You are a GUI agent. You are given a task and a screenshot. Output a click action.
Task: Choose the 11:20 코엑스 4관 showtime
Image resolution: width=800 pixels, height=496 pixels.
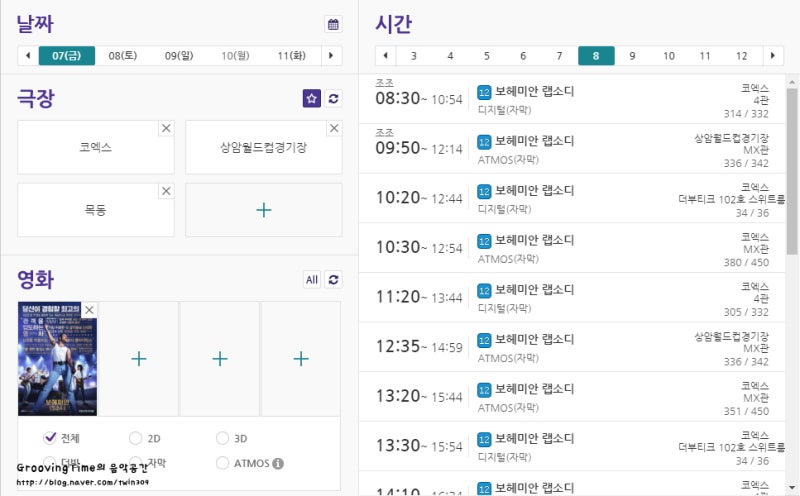tap(572, 297)
